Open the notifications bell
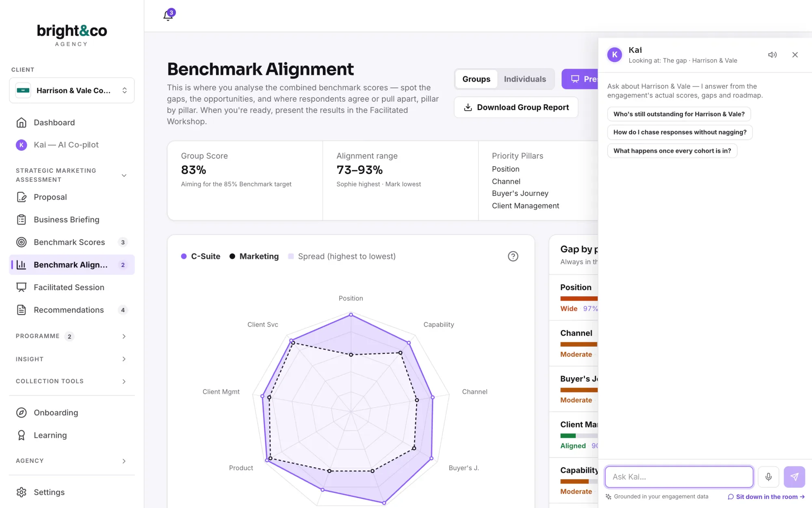The height and width of the screenshot is (508, 812). pyautogui.click(x=168, y=16)
